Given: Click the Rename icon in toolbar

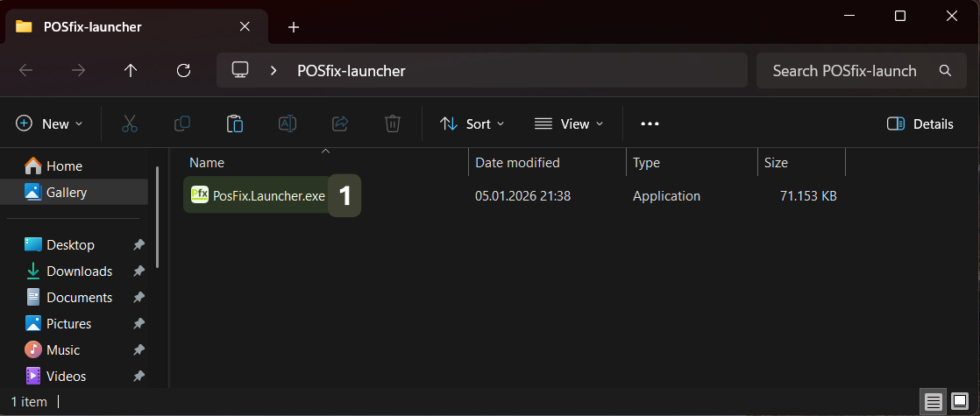Looking at the screenshot, I should coord(288,123).
